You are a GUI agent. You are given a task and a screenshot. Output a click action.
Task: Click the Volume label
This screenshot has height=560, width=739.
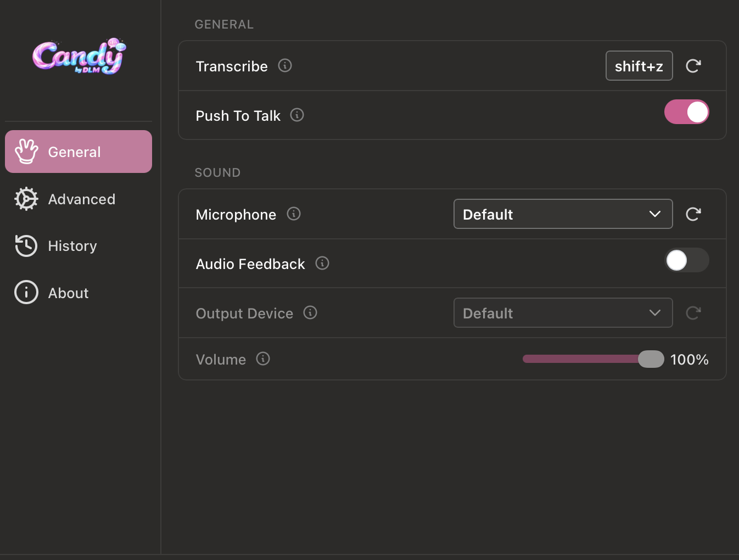click(x=221, y=360)
